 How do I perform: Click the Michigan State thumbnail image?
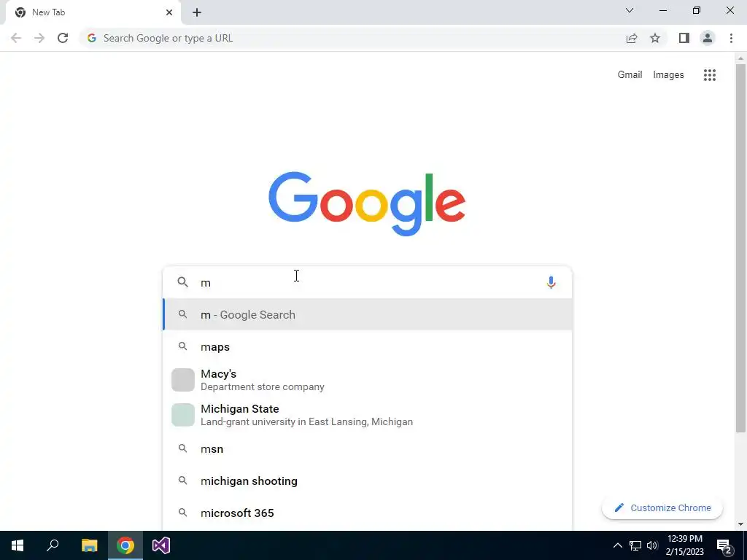pos(183,415)
